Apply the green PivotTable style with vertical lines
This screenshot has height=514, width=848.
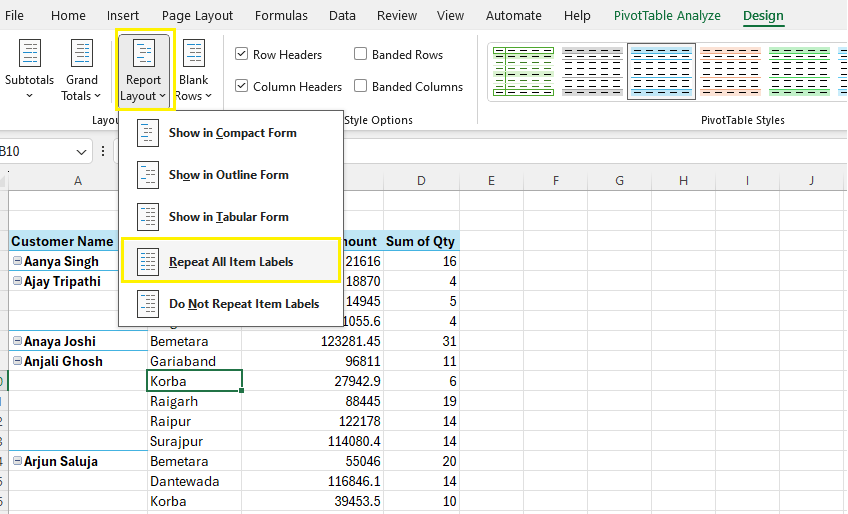click(x=524, y=71)
